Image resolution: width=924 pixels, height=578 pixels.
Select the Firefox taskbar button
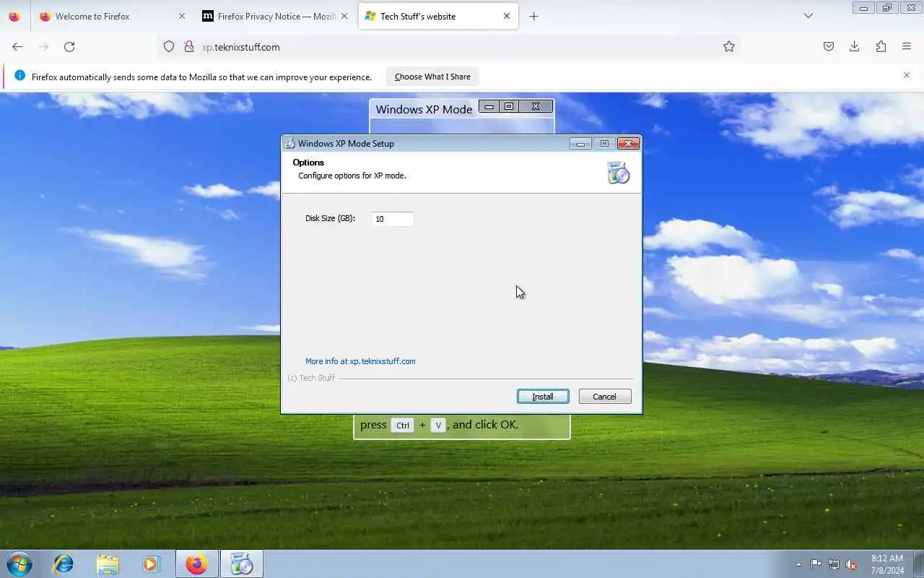pos(196,564)
